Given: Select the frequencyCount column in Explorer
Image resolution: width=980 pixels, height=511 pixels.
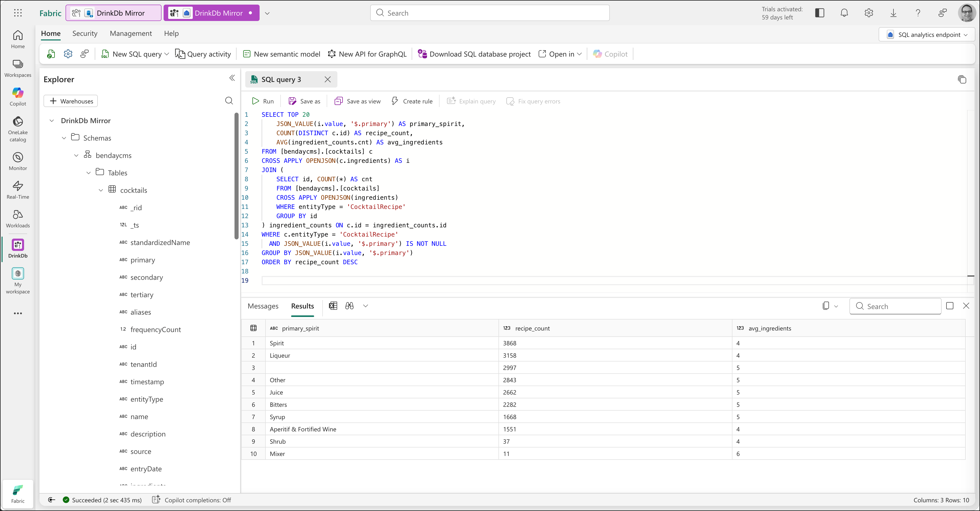Looking at the screenshot, I should (156, 329).
